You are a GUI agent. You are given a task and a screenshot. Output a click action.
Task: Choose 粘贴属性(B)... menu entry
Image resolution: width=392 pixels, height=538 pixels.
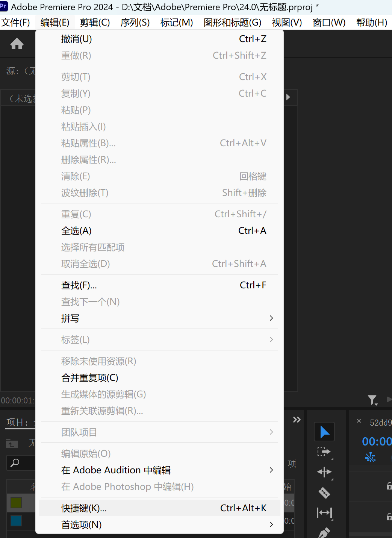tap(159, 143)
